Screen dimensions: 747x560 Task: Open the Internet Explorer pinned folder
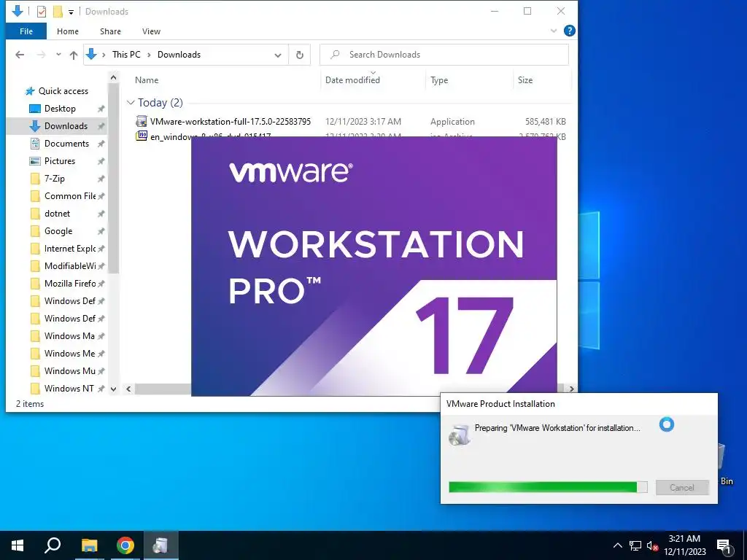point(70,249)
